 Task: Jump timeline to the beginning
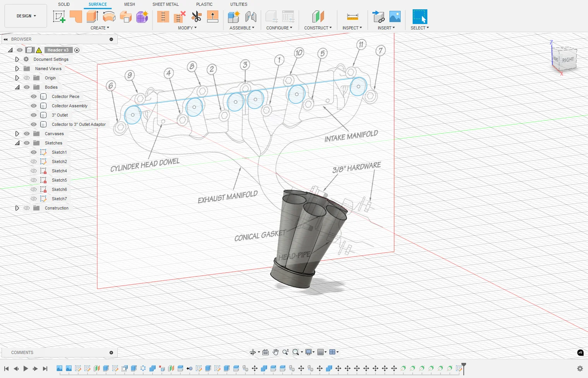6,369
